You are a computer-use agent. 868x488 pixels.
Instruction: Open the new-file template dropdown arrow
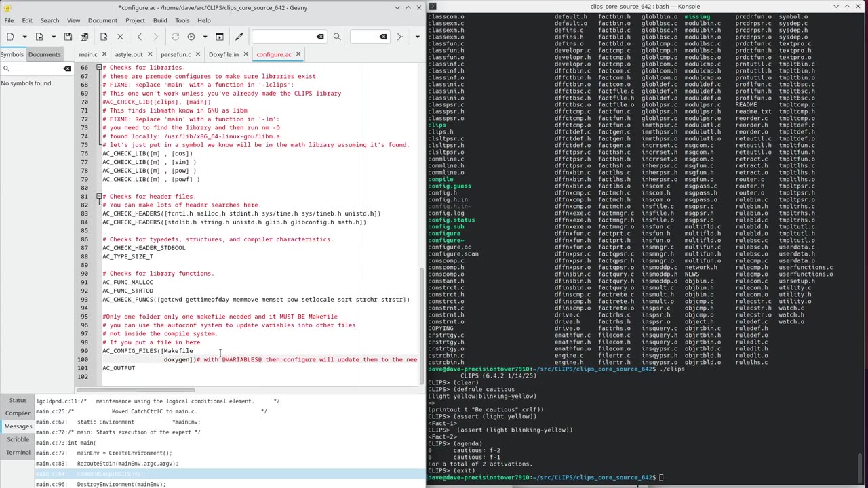pos(24,37)
